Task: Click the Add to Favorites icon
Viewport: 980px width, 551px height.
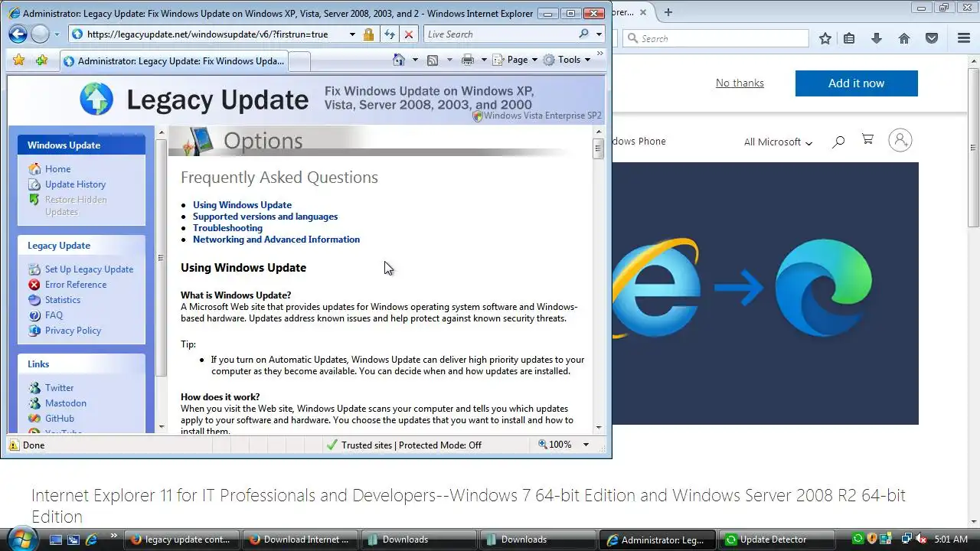Action: click(x=41, y=60)
